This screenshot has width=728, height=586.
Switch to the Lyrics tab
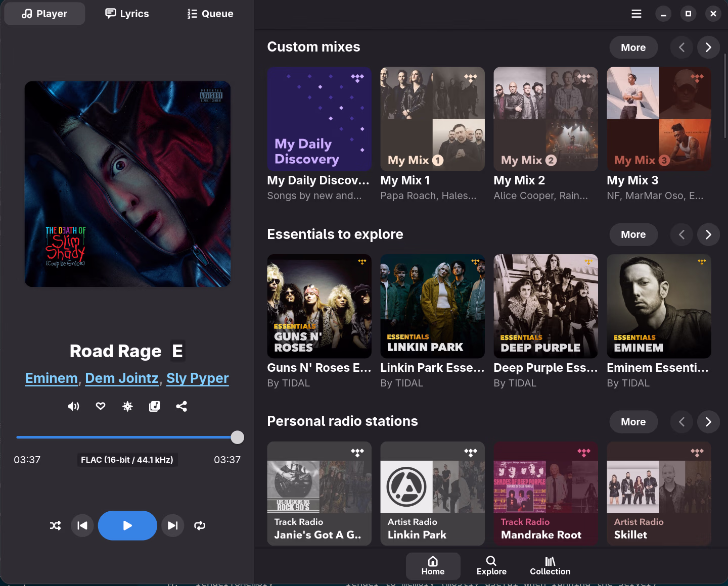tap(127, 14)
